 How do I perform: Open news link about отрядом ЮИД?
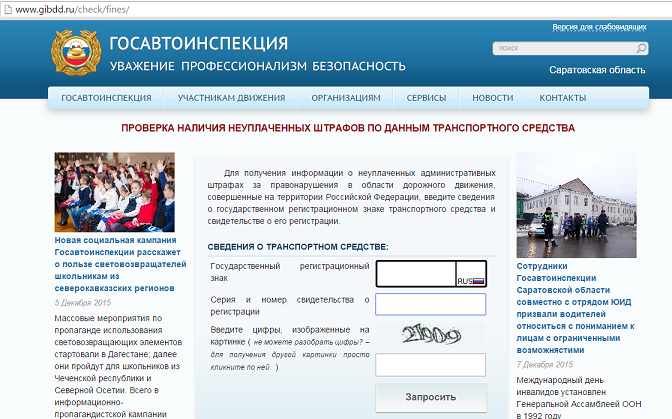(576, 308)
